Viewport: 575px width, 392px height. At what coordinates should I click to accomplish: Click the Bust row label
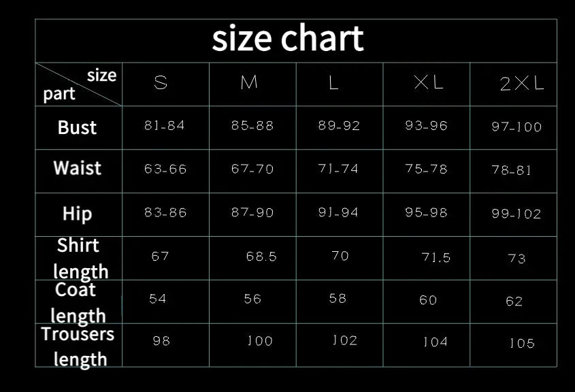click(x=77, y=128)
